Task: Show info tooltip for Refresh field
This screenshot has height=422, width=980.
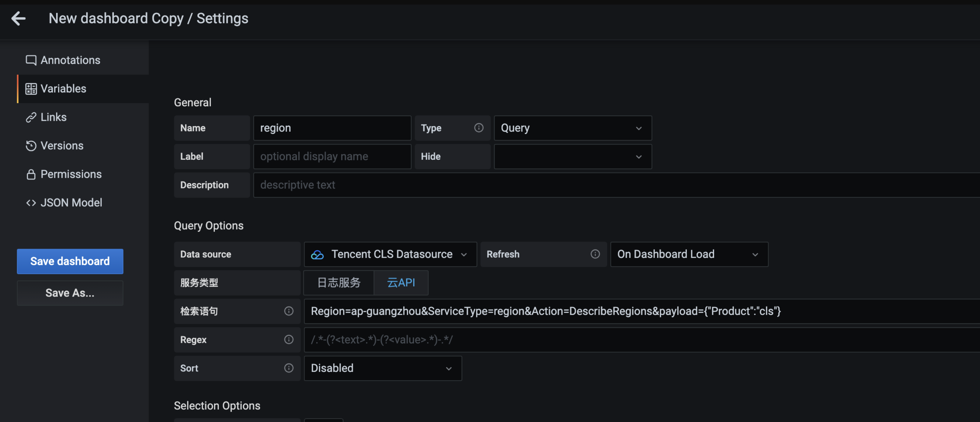Action: pos(595,254)
